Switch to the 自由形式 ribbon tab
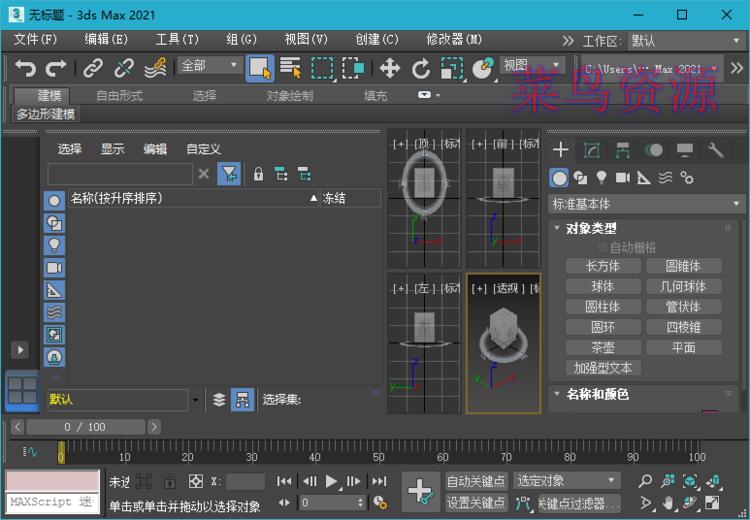Image resolution: width=750 pixels, height=520 pixels. click(119, 96)
